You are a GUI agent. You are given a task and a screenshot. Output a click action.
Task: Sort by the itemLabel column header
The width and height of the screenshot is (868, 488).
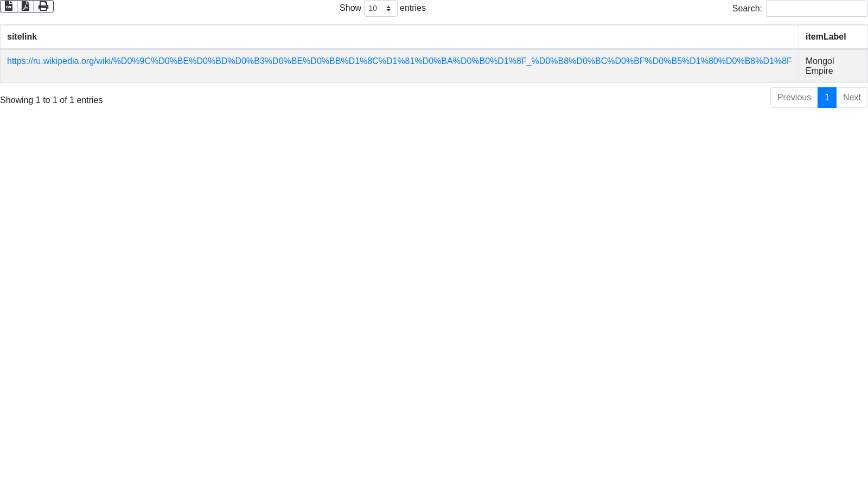pyautogui.click(x=825, y=37)
